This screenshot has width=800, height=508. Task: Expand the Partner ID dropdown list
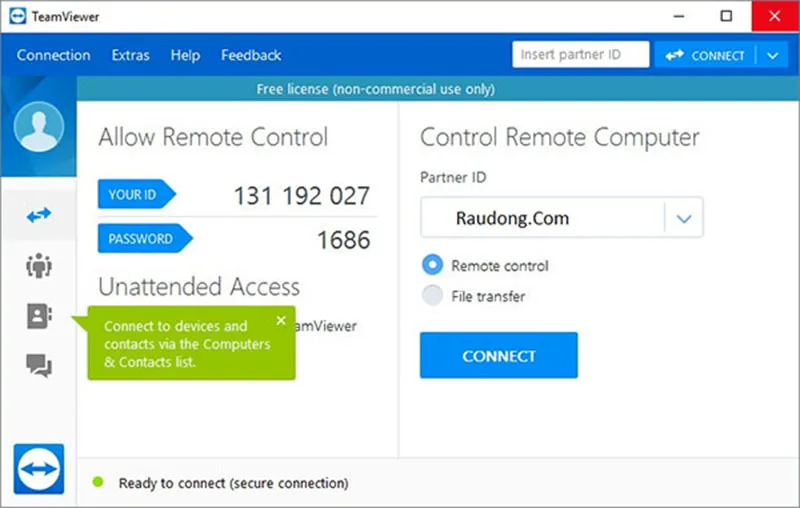point(684,218)
